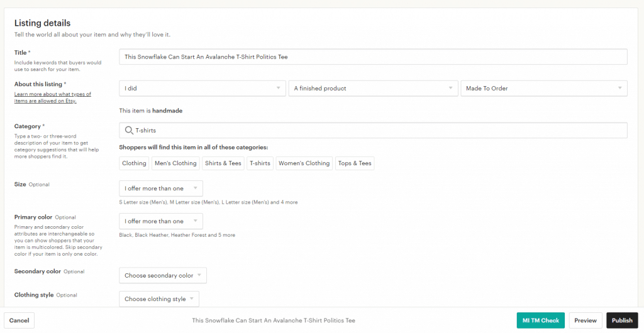The height and width of the screenshot is (333, 644).
Task: Preview the listing
Action: click(x=586, y=320)
